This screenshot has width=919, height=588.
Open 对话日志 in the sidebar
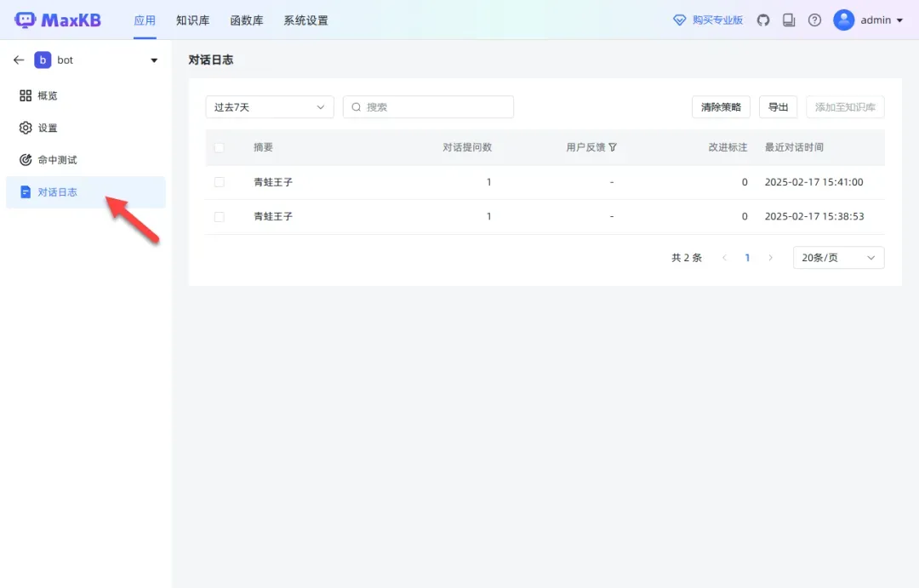tap(86, 191)
